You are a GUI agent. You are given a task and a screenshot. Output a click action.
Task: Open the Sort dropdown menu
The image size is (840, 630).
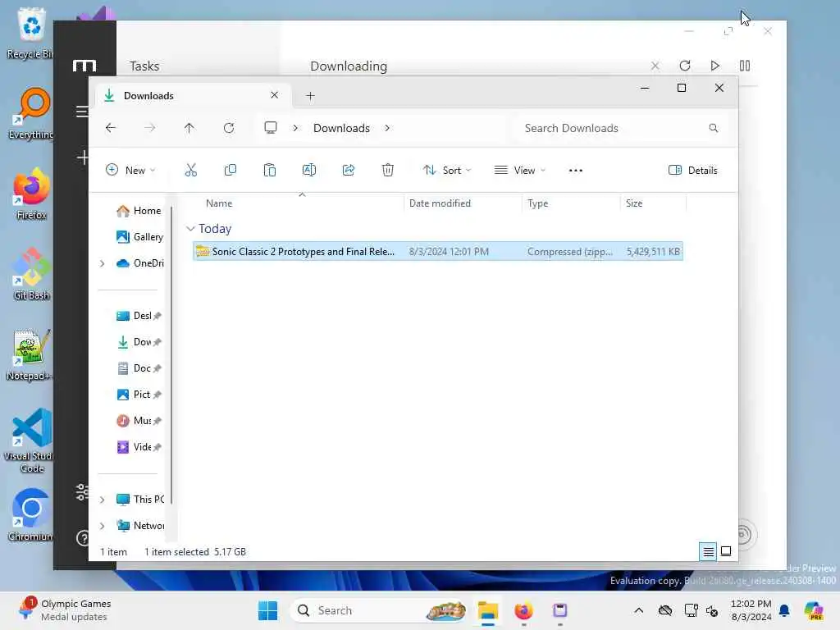point(447,171)
